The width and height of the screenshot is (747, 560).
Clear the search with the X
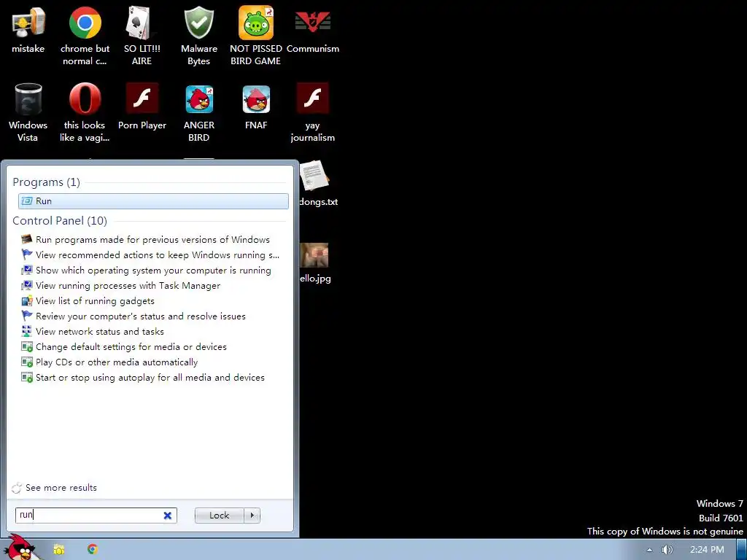tap(168, 516)
